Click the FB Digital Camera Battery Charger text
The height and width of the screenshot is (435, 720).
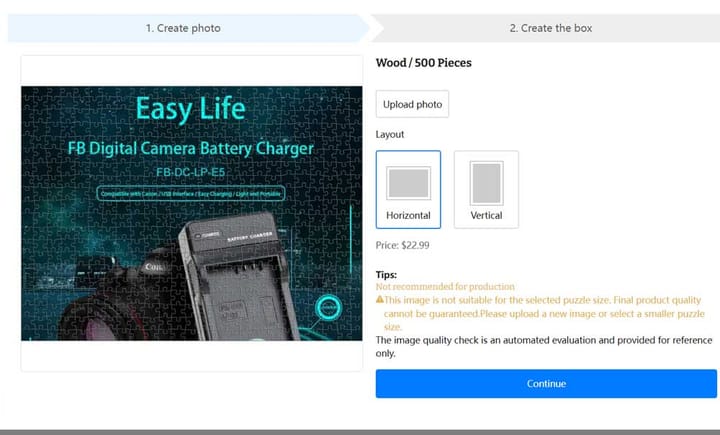[191, 148]
